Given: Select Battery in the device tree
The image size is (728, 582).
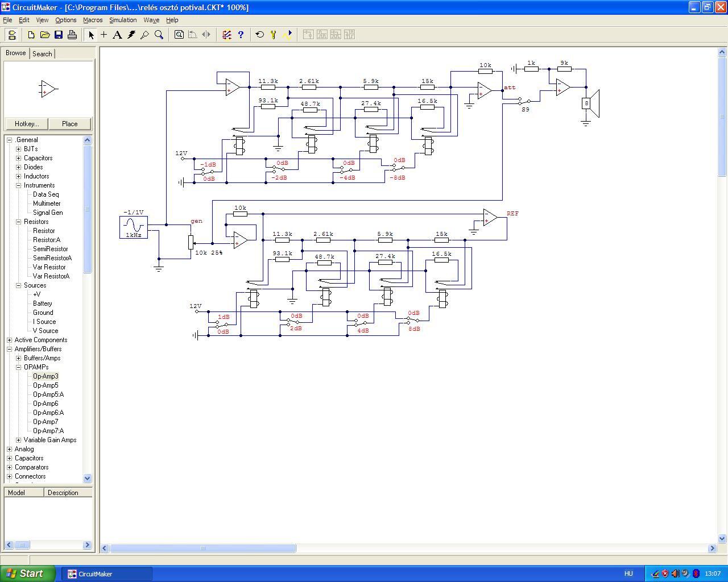Looking at the screenshot, I should coord(43,304).
